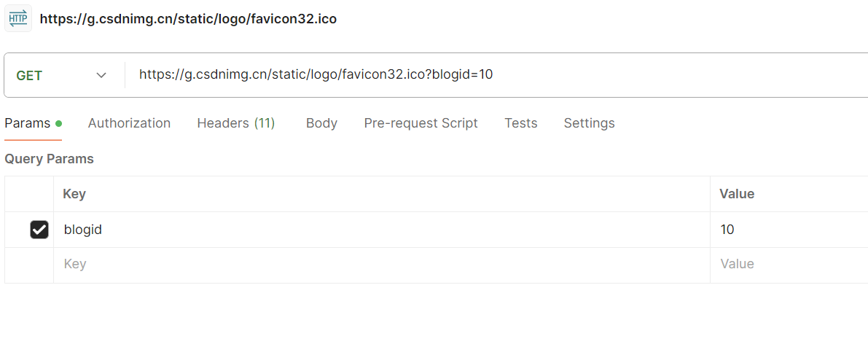868x347 pixels.
Task: Open the Pre-request Script tab
Action: coord(421,123)
